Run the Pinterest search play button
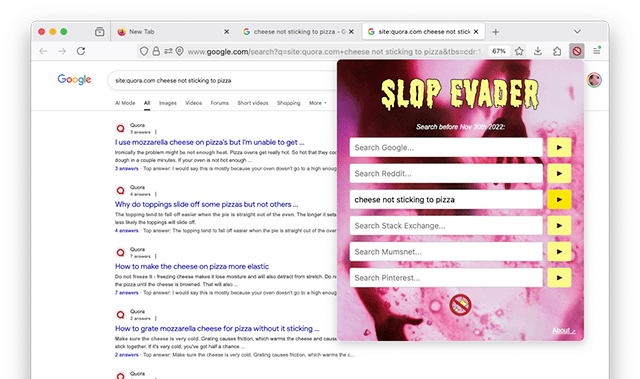 [559, 278]
